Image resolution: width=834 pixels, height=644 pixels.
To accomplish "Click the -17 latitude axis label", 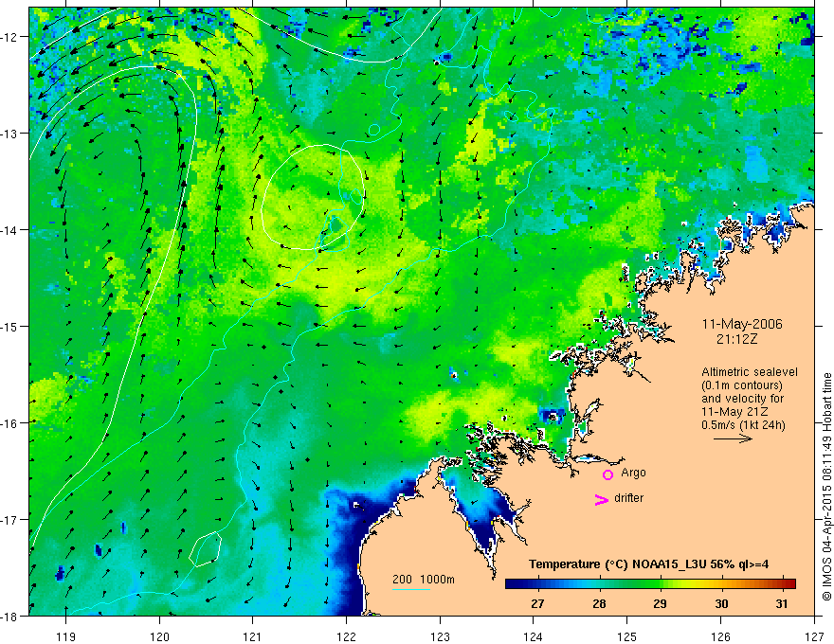I will click(9, 520).
